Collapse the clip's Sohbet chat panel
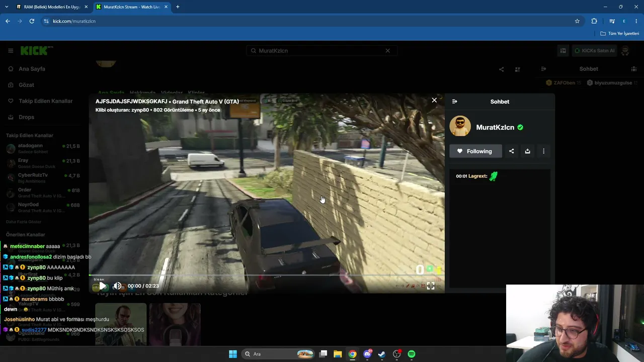The image size is (644, 362). click(455, 102)
